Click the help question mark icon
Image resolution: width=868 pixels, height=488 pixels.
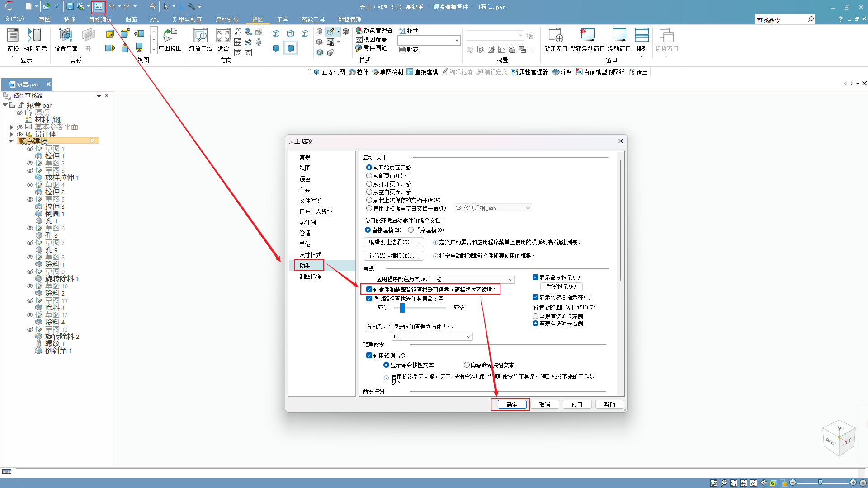[840, 19]
